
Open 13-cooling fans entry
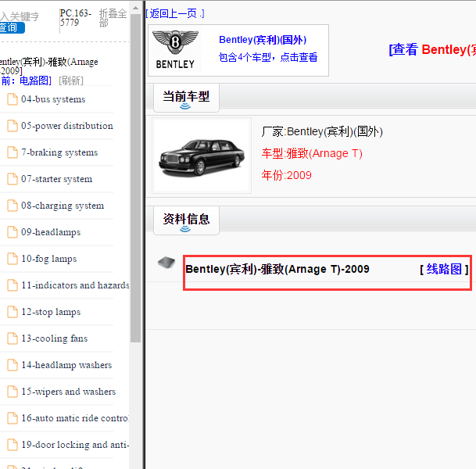click(x=55, y=338)
